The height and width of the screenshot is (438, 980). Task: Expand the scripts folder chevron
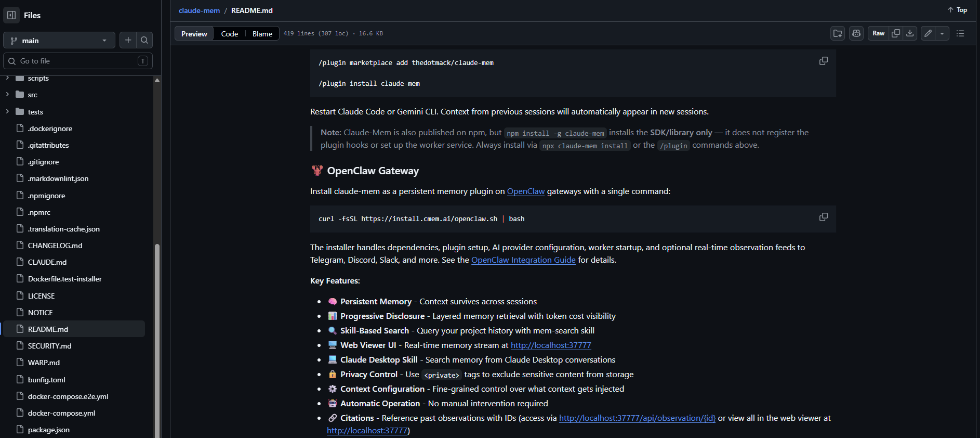tap(7, 78)
